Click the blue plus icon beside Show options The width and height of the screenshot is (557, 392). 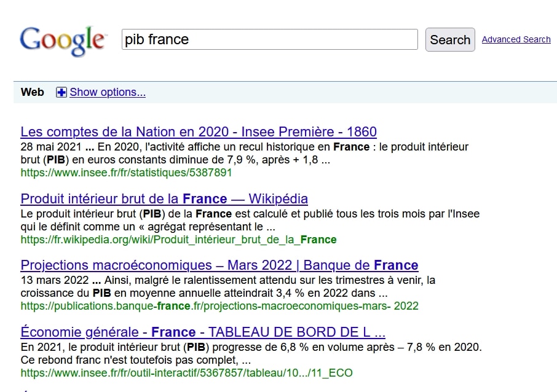[x=61, y=92]
